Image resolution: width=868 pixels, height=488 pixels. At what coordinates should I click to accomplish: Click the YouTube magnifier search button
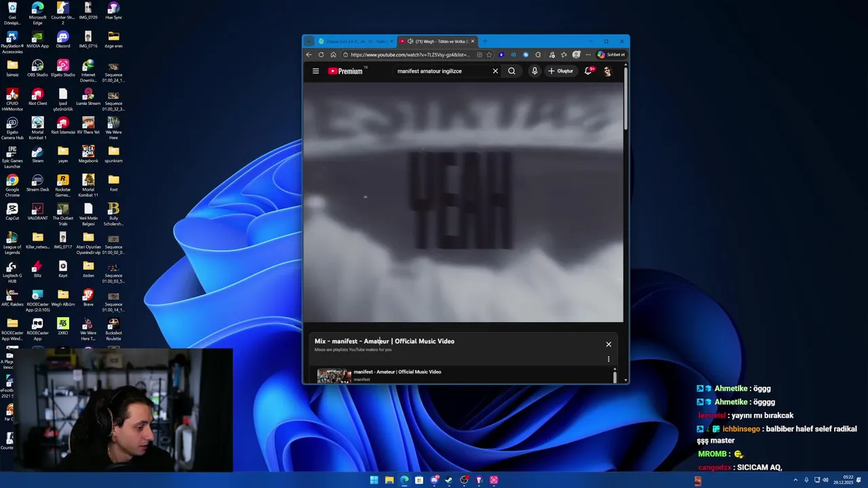pyautogui.click(x=512, y=71)
